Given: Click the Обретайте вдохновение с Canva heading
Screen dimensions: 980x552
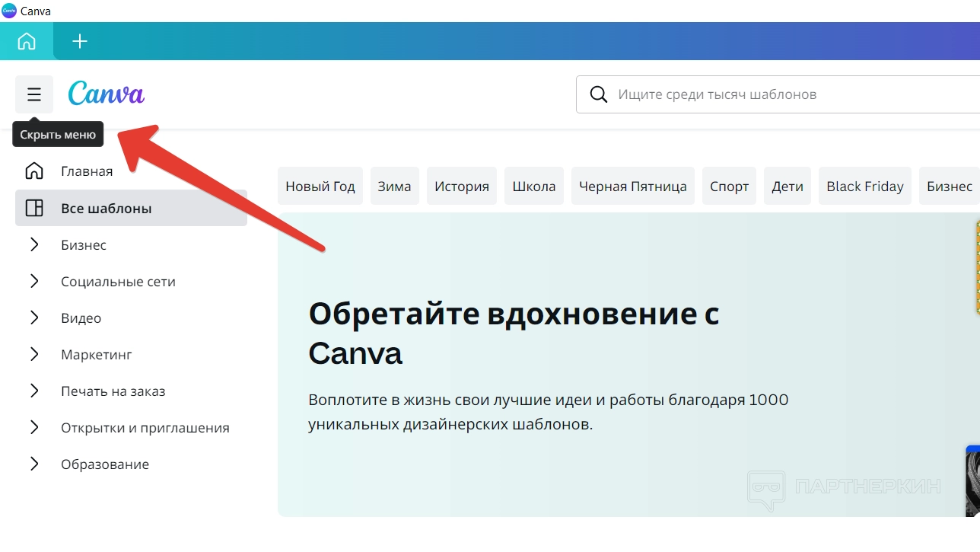Looking at the screenshot, I should [514, 333].
